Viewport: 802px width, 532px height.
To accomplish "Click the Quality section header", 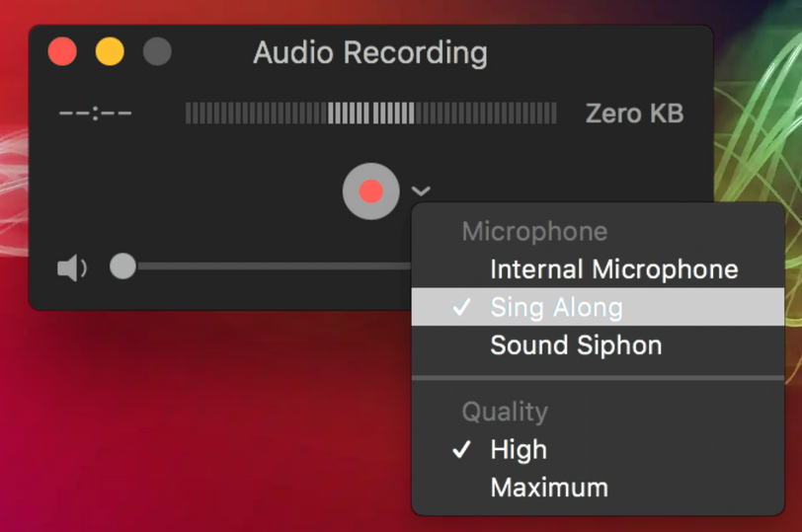I will [505, 412].
